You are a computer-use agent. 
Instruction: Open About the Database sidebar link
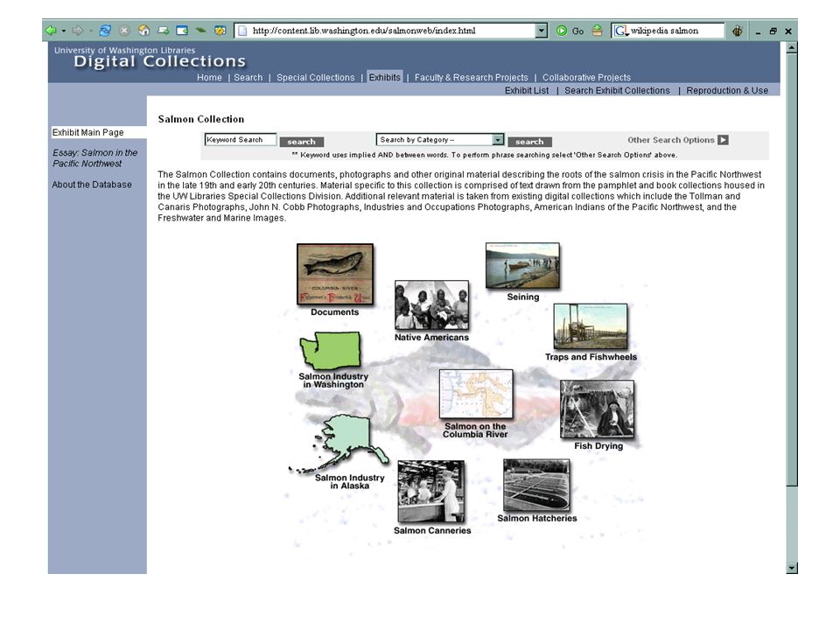point(92,185)
